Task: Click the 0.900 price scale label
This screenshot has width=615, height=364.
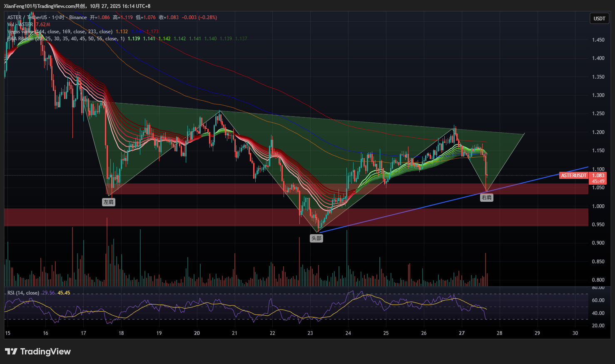Action: click(x=598, y=243)
